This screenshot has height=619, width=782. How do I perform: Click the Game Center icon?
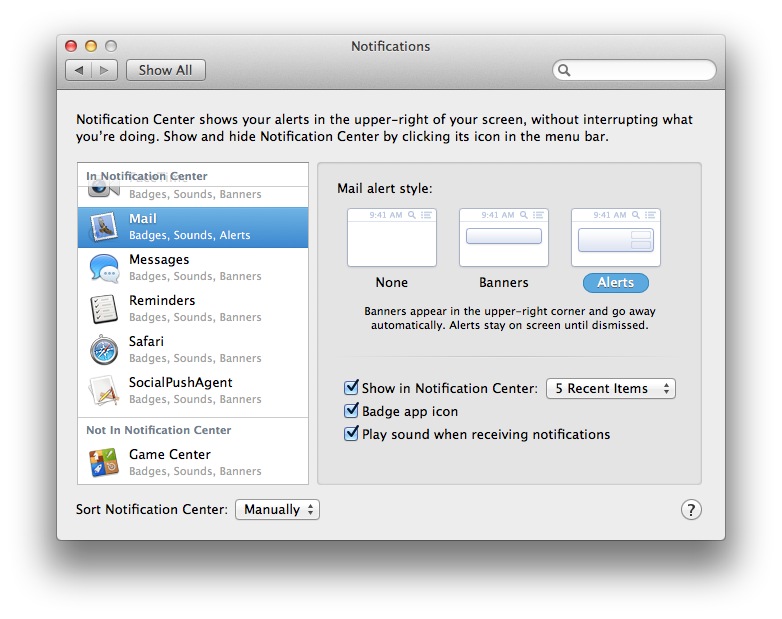point(104,462)
